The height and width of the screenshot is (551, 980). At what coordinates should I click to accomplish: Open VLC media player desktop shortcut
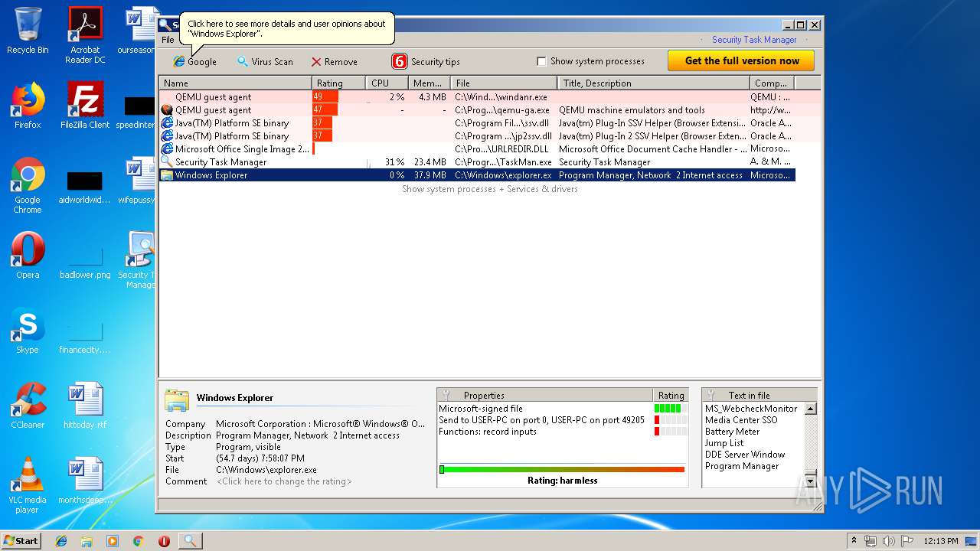(x=28, y=485)
